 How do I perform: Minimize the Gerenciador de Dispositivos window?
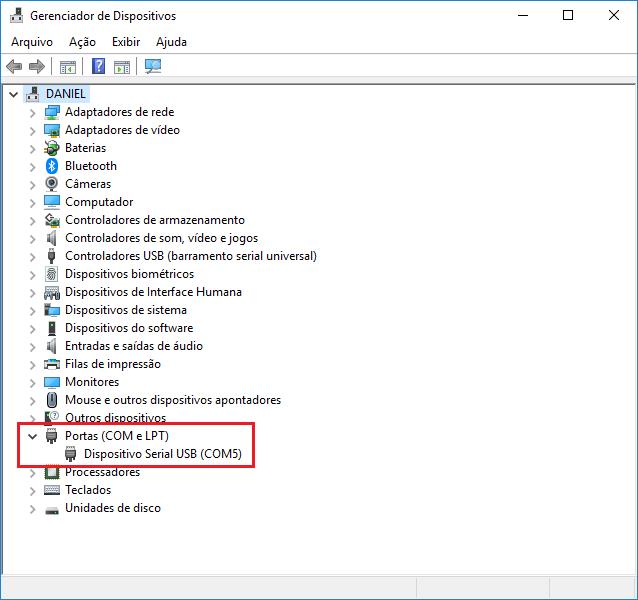pos(523,15)
